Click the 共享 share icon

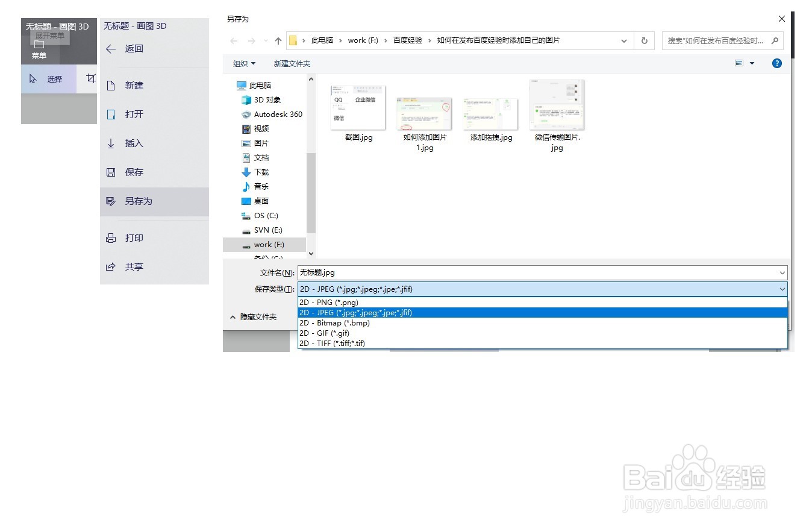[x=111, y=267]
